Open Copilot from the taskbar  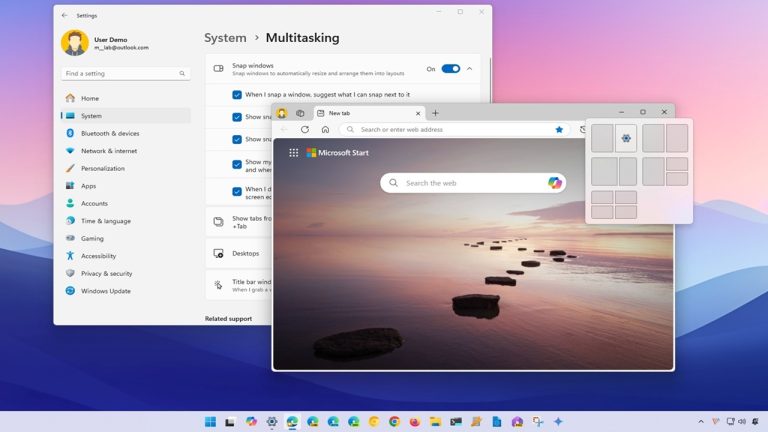point(251,422)
